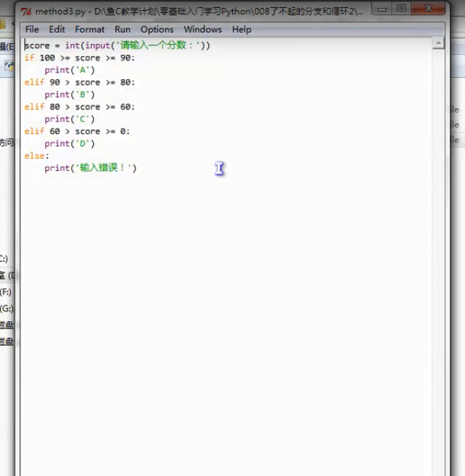Open the Windows menu
This screenshot has width=465, height=476.
click(x=203, y=30)
